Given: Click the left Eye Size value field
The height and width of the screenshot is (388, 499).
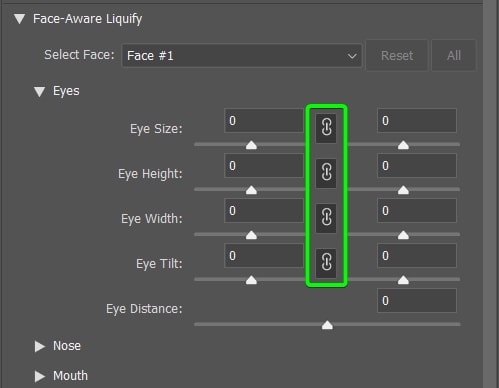Looking at the screenshot, I should [x=264, y=121].
